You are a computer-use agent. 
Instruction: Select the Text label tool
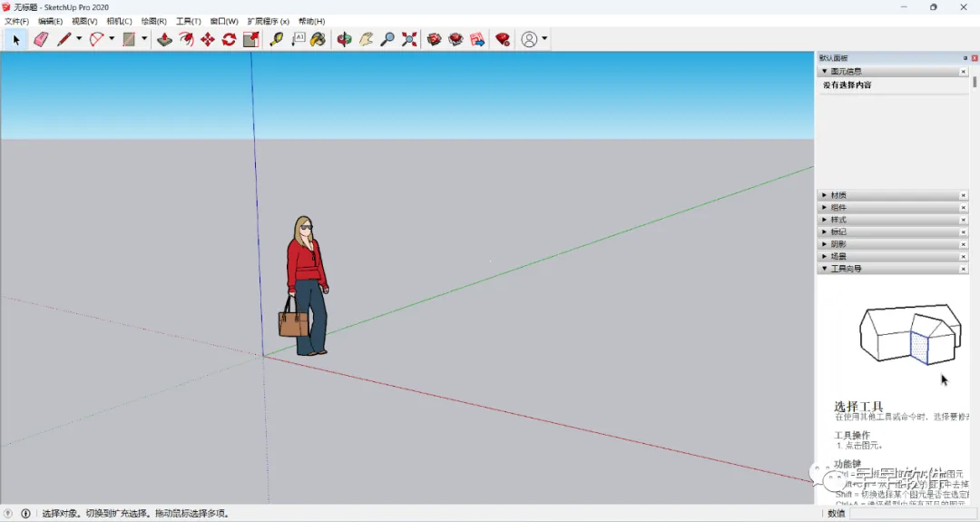(299, 39)
